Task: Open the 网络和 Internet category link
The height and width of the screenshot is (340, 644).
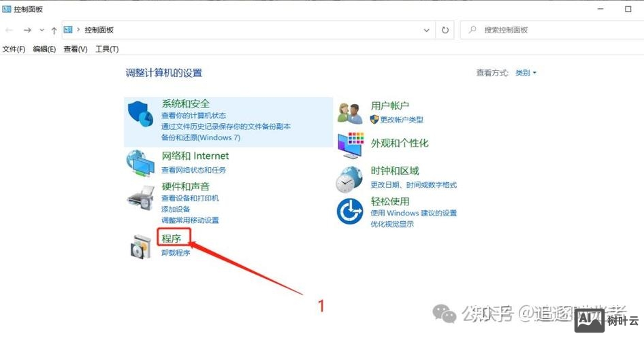Action: 195,156
